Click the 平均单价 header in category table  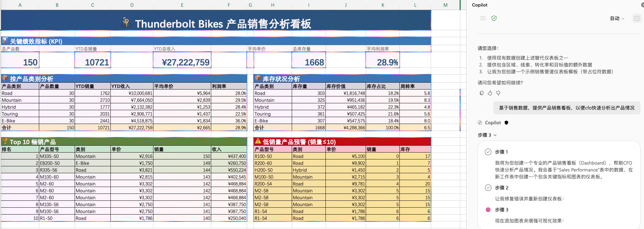[182, 86]
